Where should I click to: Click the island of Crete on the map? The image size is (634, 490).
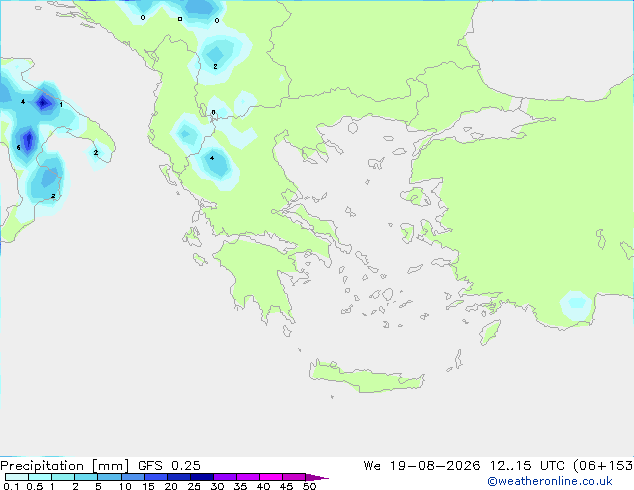coord(366,377)
